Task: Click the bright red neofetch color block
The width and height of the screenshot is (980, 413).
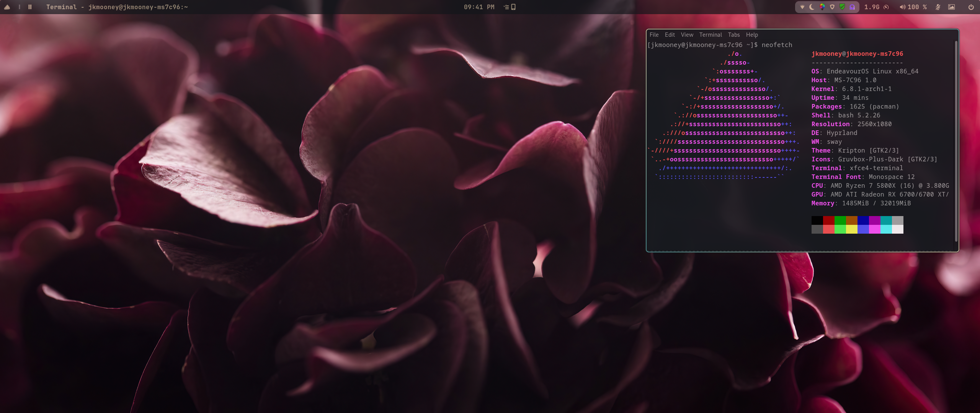Action: pyautogui.click(x=828, y=229)
